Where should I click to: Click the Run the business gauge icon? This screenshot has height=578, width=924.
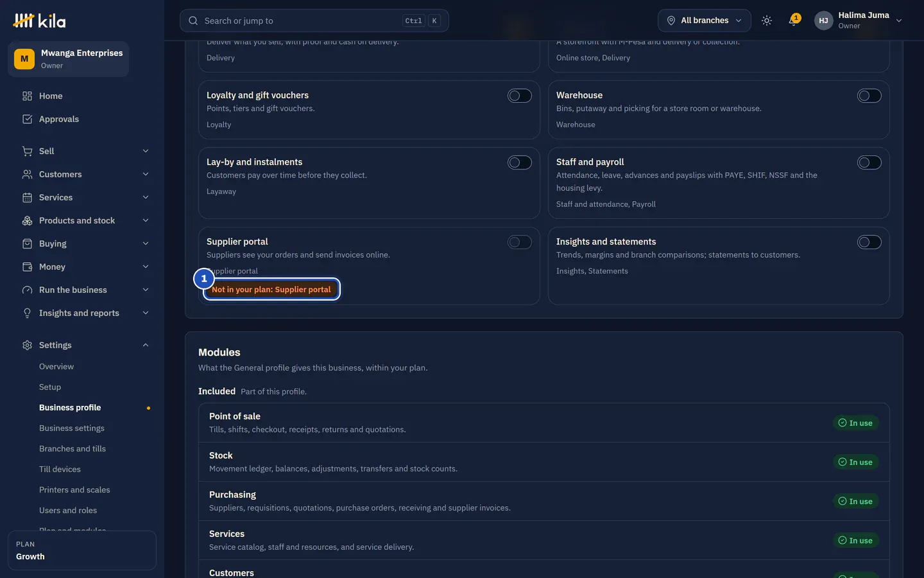click(x=27, y=290)
